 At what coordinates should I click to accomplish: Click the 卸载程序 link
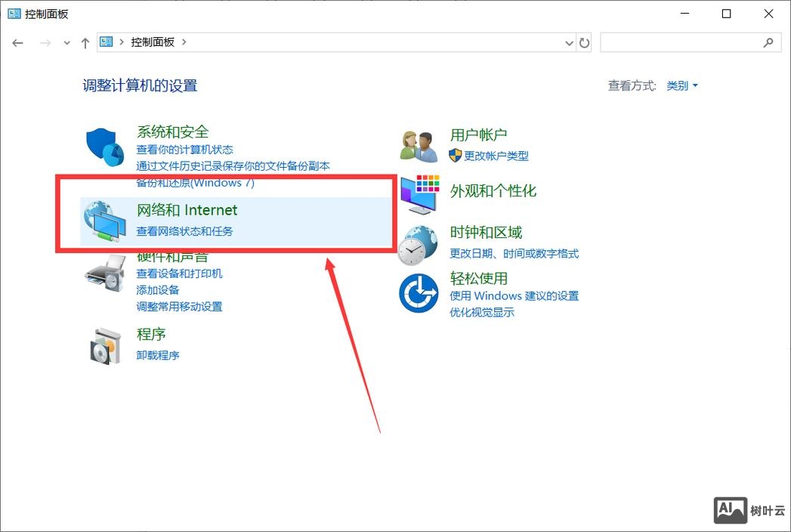[x=157, y=355]
